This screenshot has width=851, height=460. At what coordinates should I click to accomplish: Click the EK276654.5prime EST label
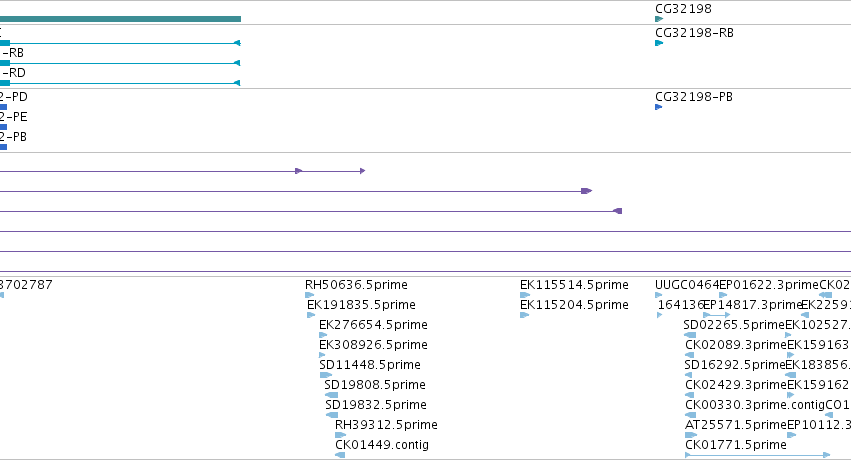click(x=373, y=325)
